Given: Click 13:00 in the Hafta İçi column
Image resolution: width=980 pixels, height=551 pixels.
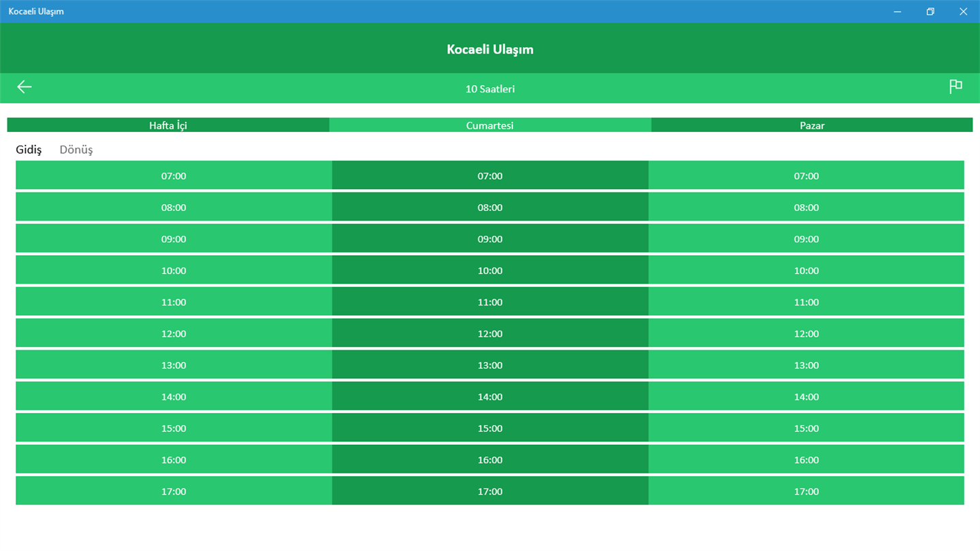Looking at the screenshot, I should click(x=174, y=365).
